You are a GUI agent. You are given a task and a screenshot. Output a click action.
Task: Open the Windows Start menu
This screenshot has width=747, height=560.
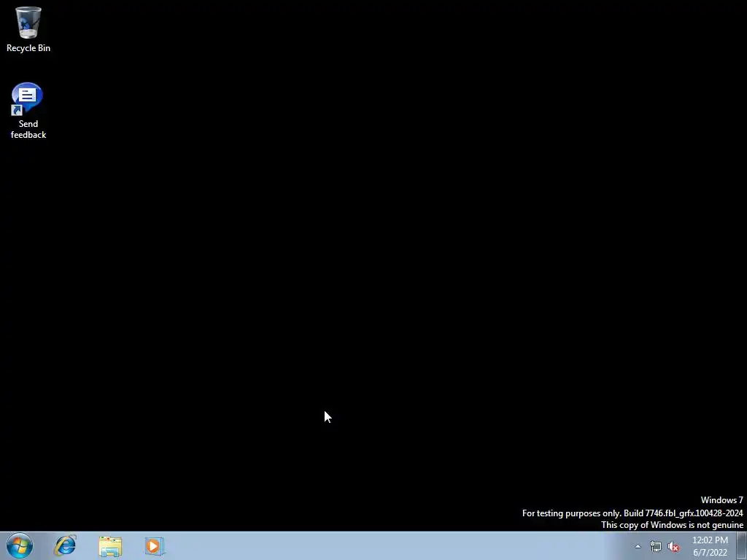(x=20, y=545)
